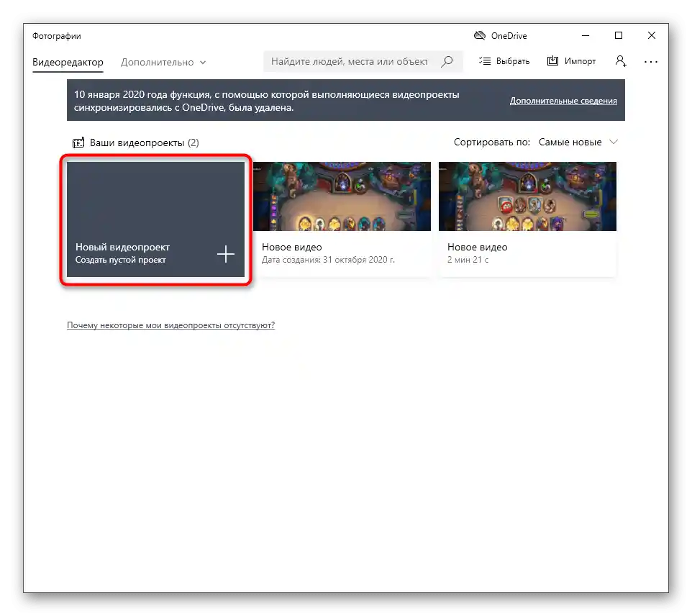Switch to the Видеоредактор tab
692x616 pixels.
68,63
